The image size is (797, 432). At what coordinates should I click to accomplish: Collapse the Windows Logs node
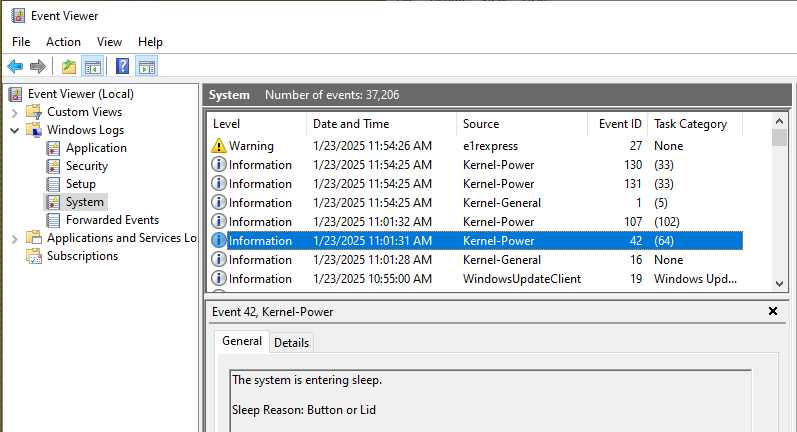[14, 130]
